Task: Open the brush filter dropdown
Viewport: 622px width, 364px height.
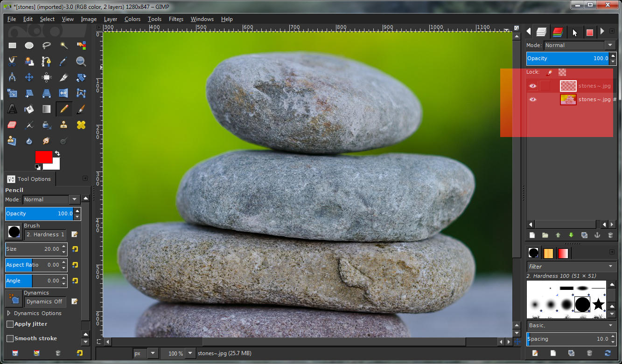Action: [x=572, y=267]
